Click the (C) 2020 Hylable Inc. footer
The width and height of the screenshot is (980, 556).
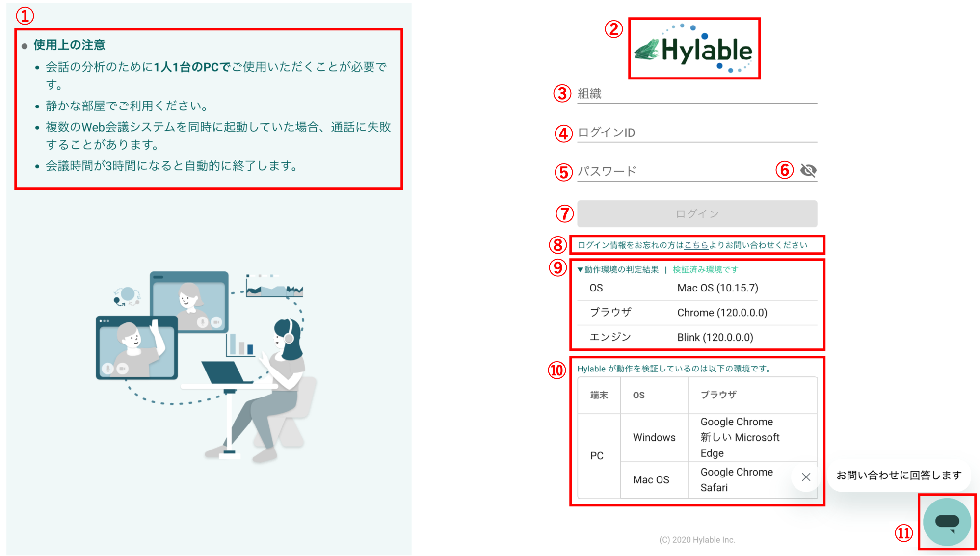click(697, 540)
